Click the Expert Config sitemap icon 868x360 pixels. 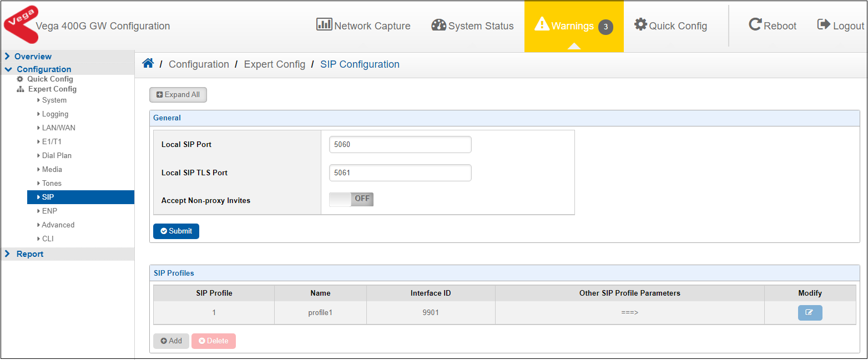click(x=21, y=89)
